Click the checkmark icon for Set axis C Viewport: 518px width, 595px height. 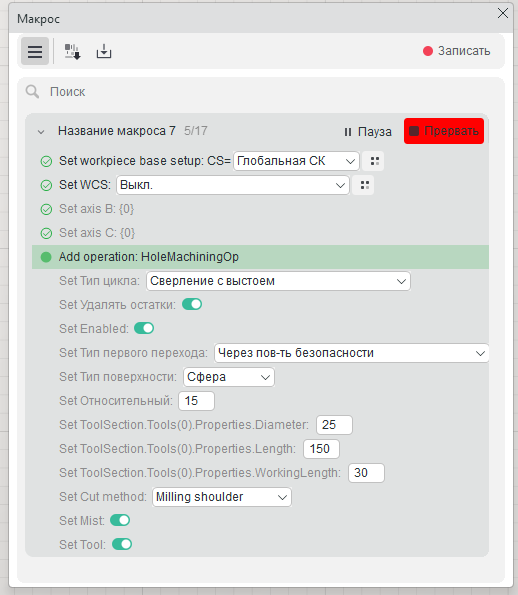(x=46, y=233)
